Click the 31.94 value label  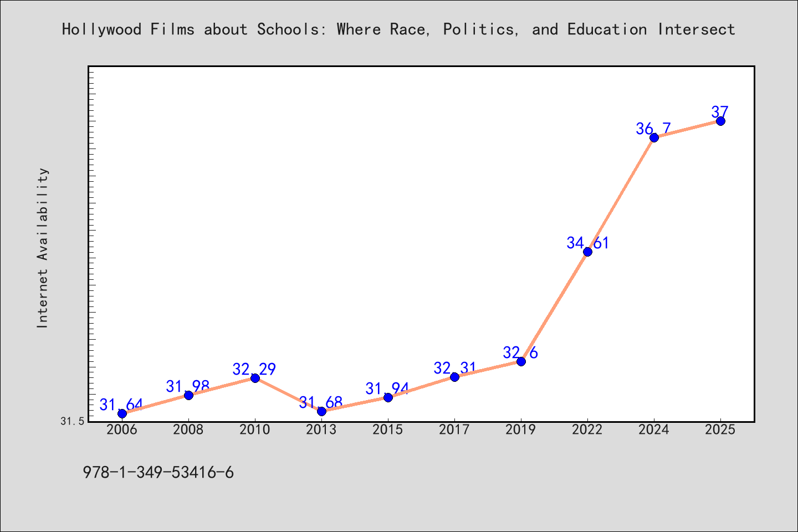click(387, 389)
